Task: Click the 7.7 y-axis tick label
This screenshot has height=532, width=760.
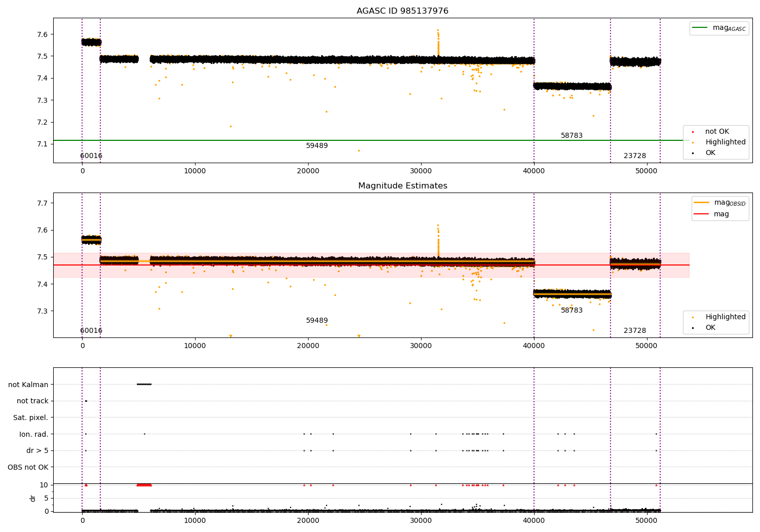Action: [42, 203]
